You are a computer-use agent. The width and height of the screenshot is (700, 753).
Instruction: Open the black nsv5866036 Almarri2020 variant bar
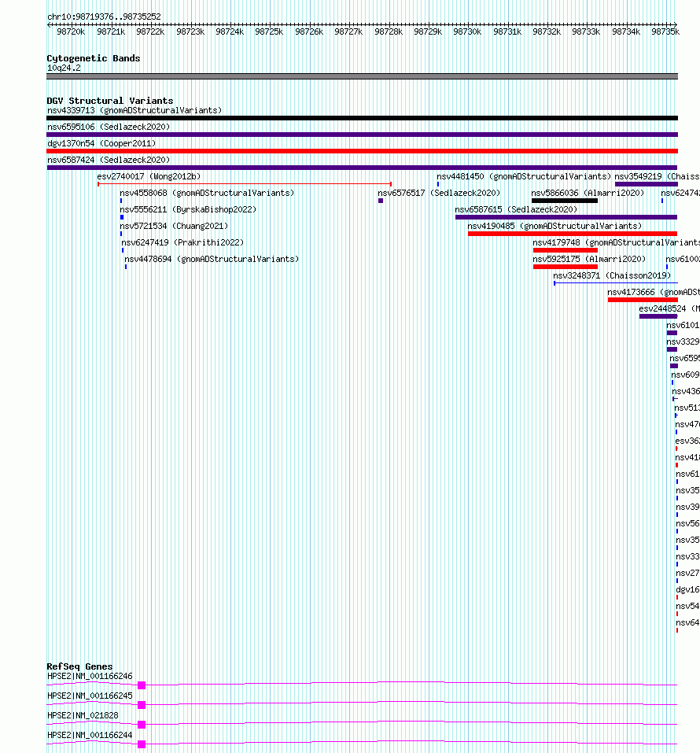tap(565, 201)
